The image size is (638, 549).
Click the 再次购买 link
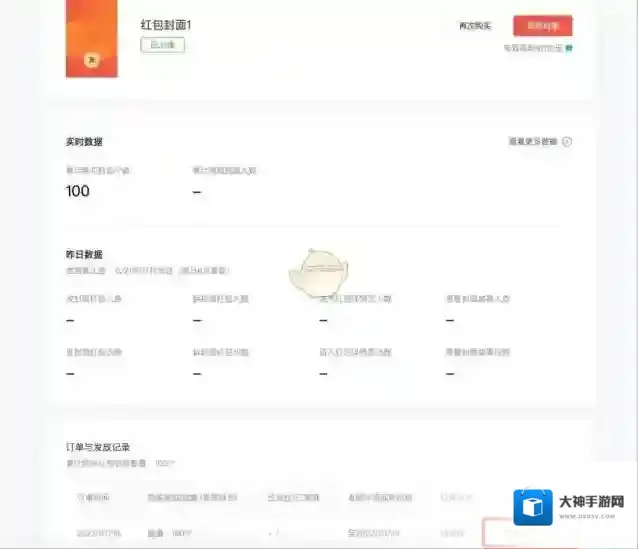click(475, 26)
